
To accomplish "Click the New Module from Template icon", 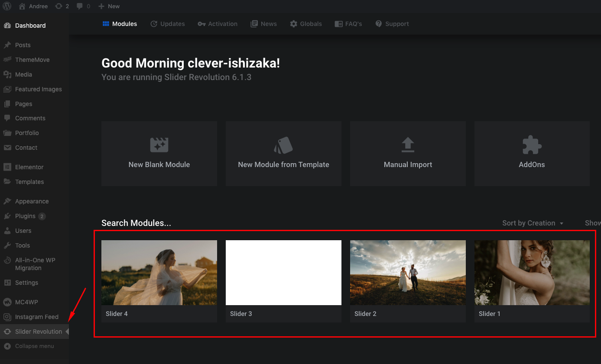I will pos(283,145).
